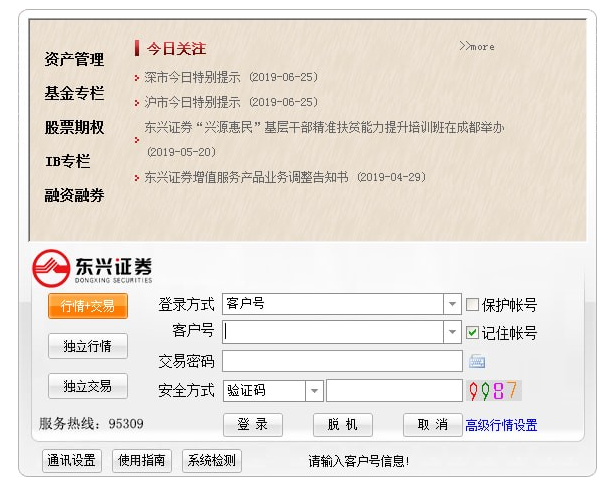
Task: Open the 兴源惠民 扶贫 training news item
Action: pos(324,139)
